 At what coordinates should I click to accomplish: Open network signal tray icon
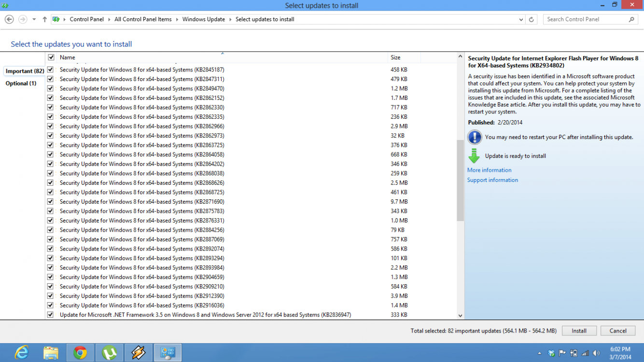(x=585, y=353)
